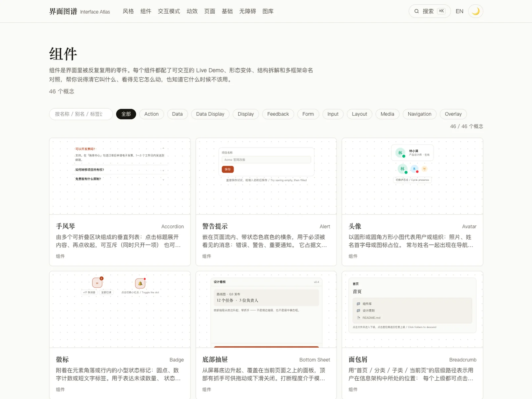Image resolution: width=532 pixels, height=399 pixels.
Task: Open the 面包屑 Breadcrumb card title
Action: tap(358, 359)
